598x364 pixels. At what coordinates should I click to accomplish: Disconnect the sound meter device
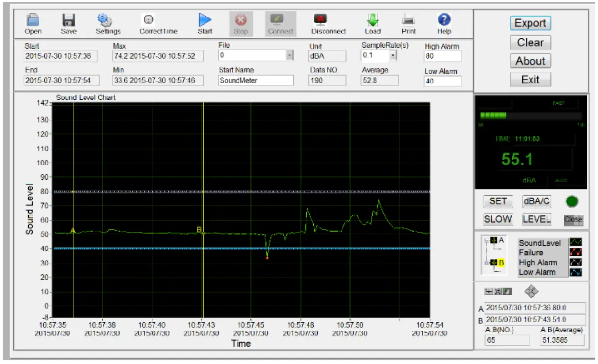click(328, 23)
